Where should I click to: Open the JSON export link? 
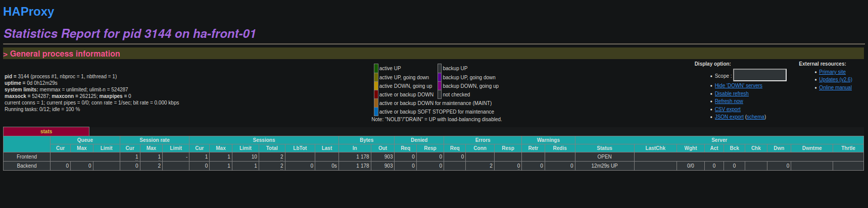click(x=729, y=117)
